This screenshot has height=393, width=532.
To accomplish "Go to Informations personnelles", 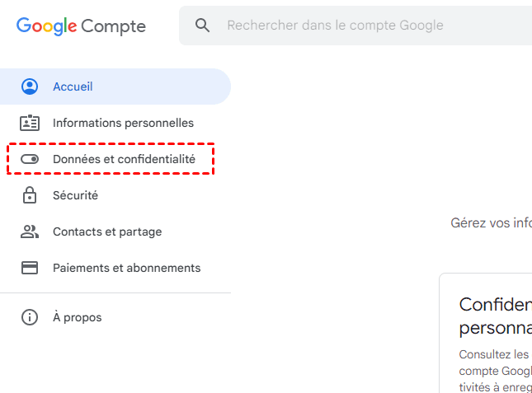I will [x=123, y=123].
